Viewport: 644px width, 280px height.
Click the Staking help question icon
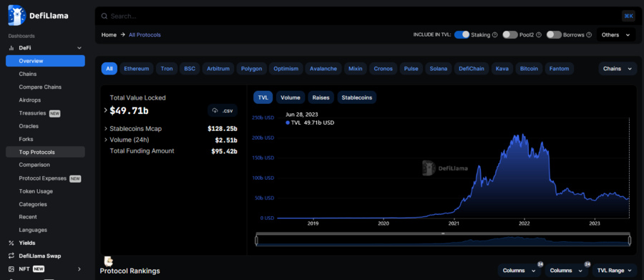[x=495, y=35]
